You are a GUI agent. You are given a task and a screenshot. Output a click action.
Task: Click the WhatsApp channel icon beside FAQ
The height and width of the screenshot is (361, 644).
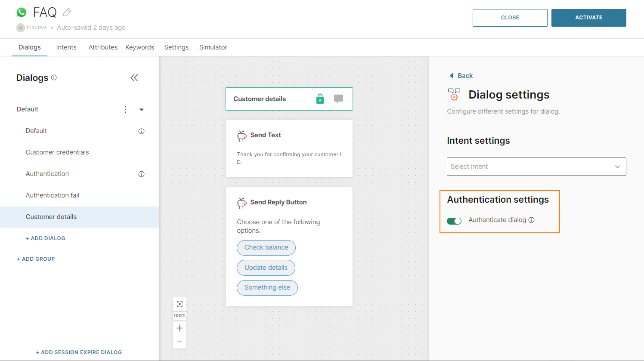[22, 12]
